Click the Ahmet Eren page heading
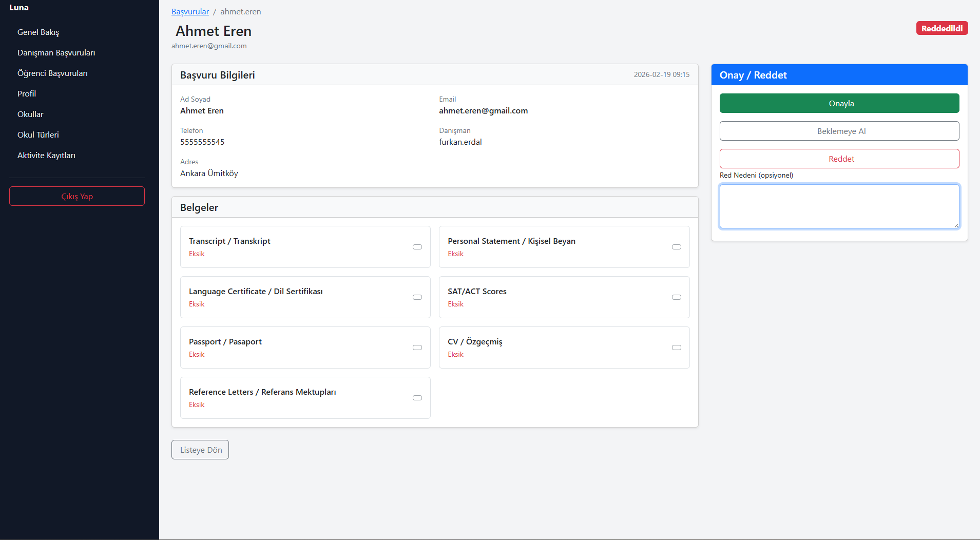This screenshot has height=540, width=980. click(x=214, y=31)
